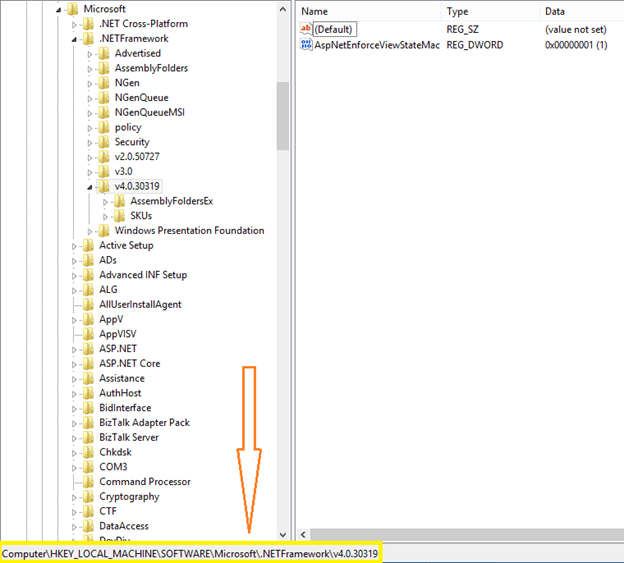The image size is (624, 563).
Task: Click the Command Processor folder icon
Action: coord(88,482)
